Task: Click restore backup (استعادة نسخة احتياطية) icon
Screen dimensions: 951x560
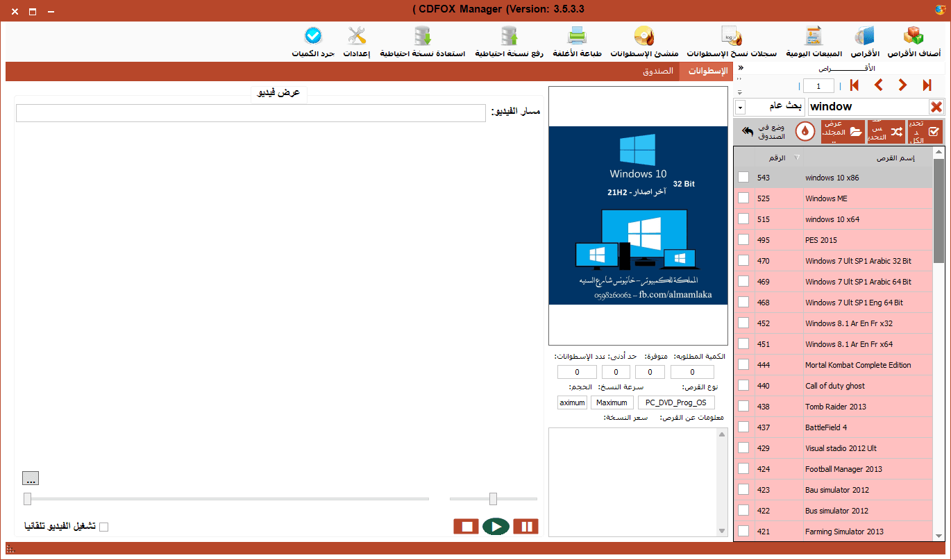Action: [422, 42]
